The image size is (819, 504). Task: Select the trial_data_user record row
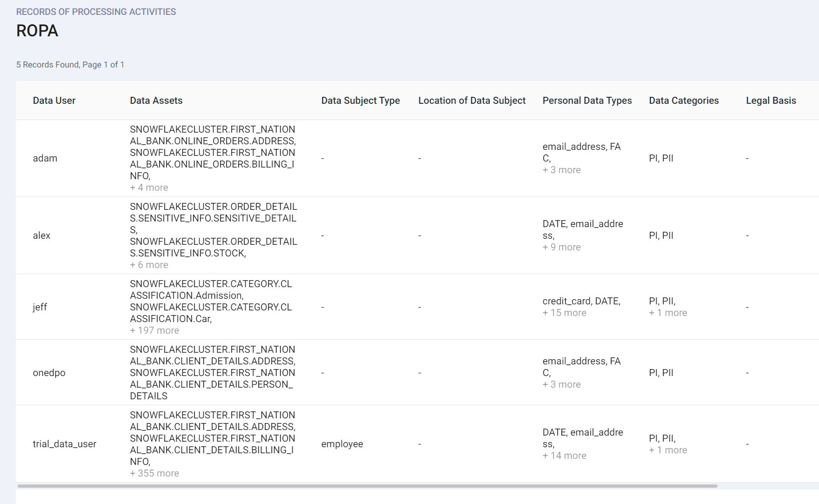65,444
